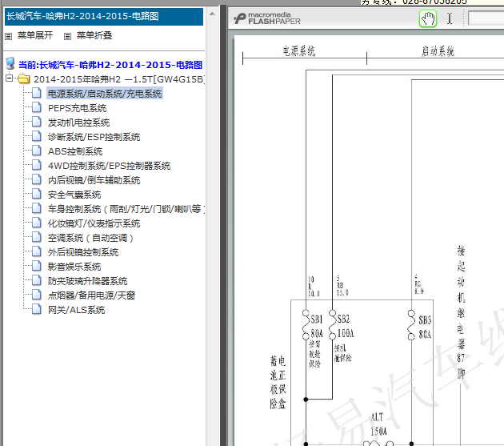Click page icon of 车身控制系统
This screenshot has height=446, width=504.
point(37,208)
